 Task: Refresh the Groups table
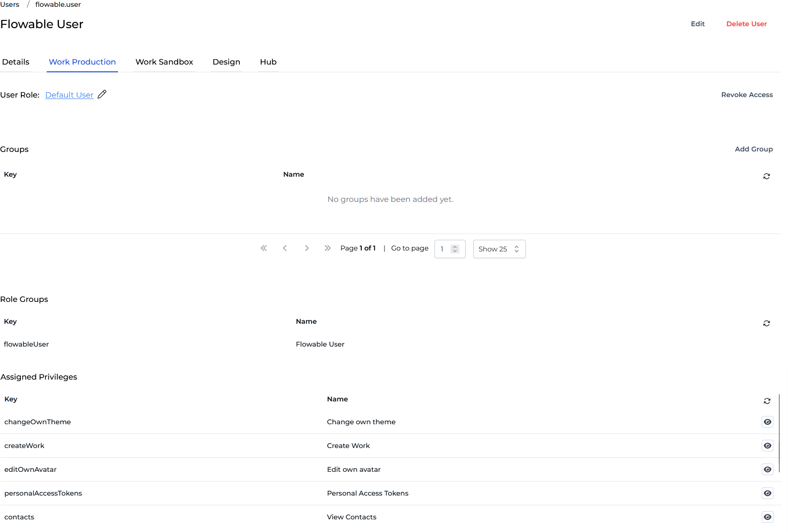(x=766, y=176)
